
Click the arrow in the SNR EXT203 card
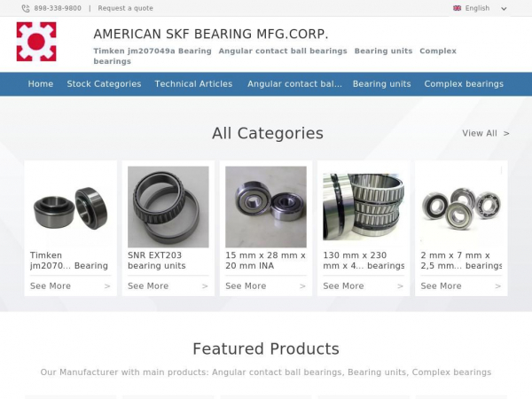(x=205, y=286)
